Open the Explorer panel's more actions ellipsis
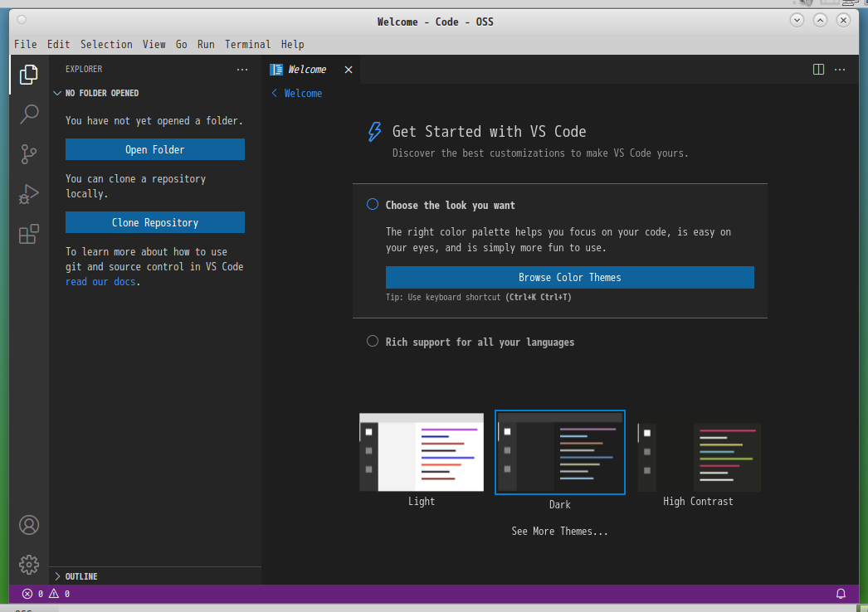Image resolution: width=868 pixels, height=612 pixels. 242,70
